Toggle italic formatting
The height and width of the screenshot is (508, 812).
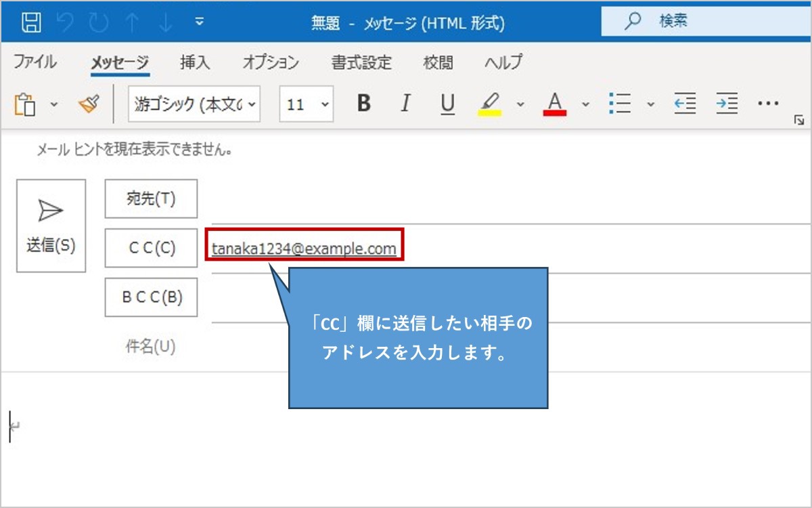pyautogui.click(x=405, y=104)
